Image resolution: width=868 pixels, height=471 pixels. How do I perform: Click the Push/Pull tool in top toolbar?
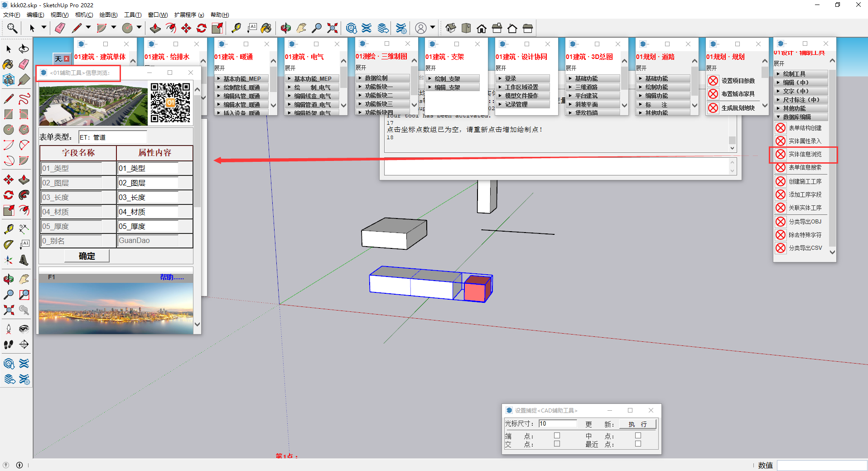click(x=155, y=28)
